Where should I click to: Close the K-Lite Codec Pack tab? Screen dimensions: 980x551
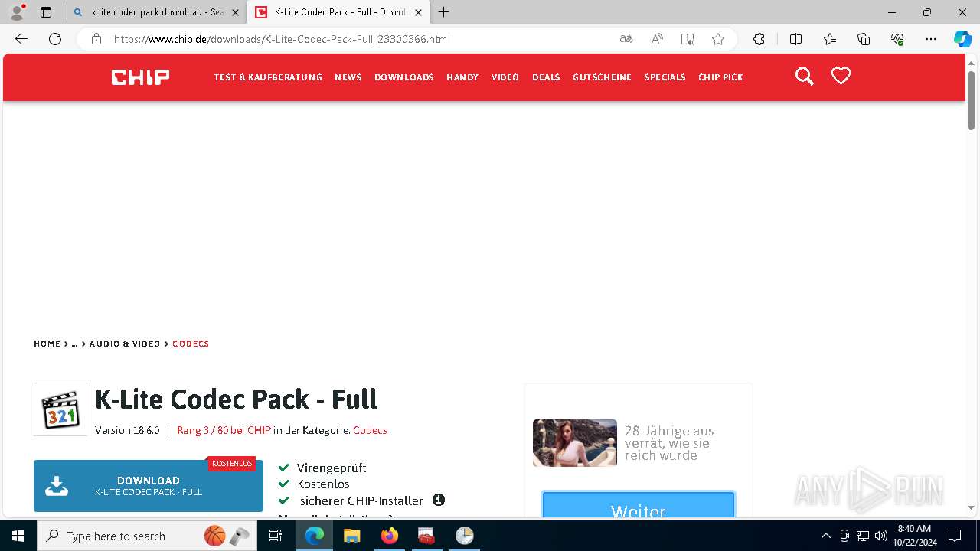coord(418,12)
